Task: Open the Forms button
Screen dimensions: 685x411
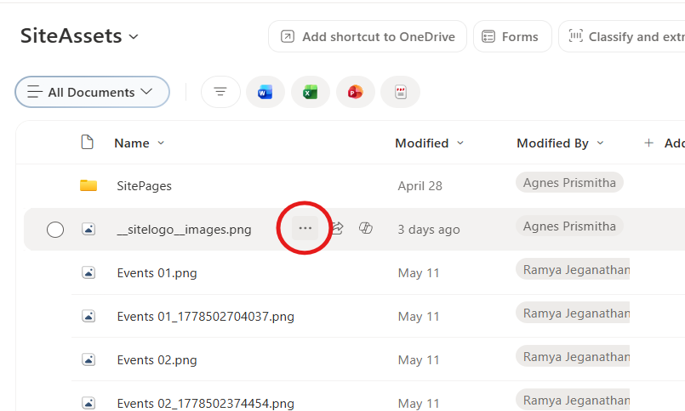Action: click(512, 37)
